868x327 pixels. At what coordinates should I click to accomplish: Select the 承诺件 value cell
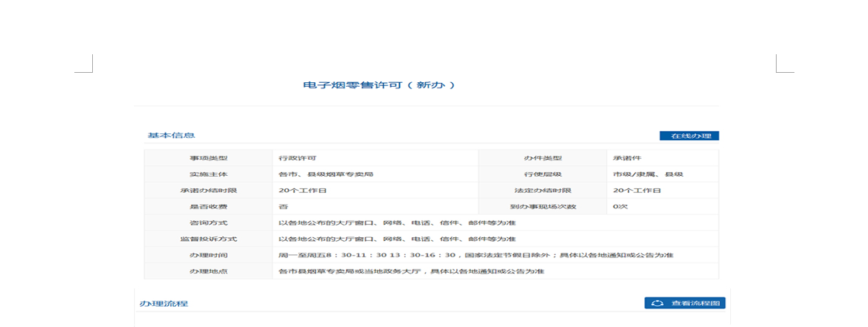629,158
